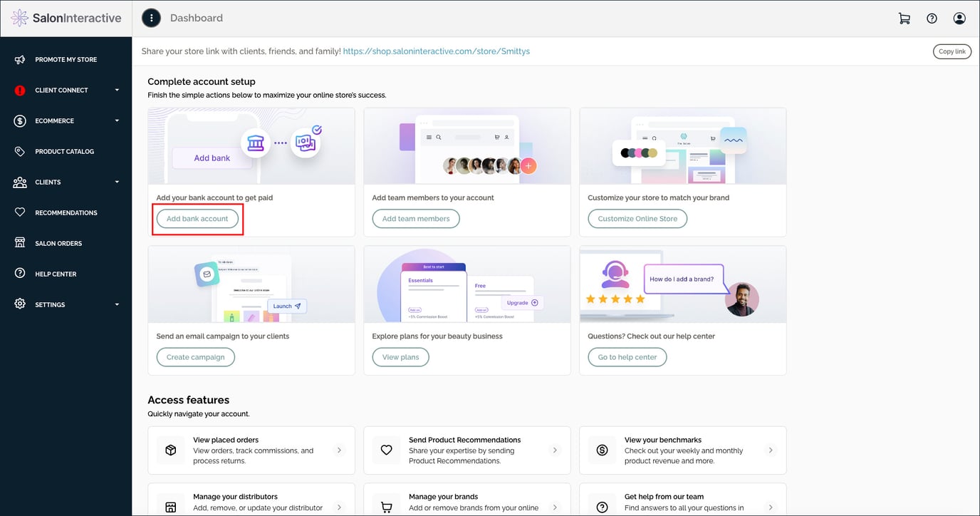Expand the Client Connect sidebar menu
980x516 pixels.
click(x=117, y=91)
